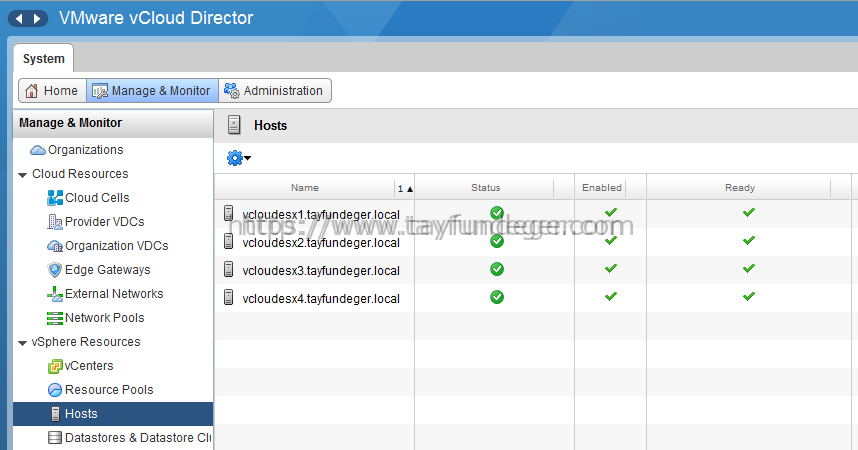Open vCenters
Viewport: 858px width, 450px height.
[x=89, y=366]
